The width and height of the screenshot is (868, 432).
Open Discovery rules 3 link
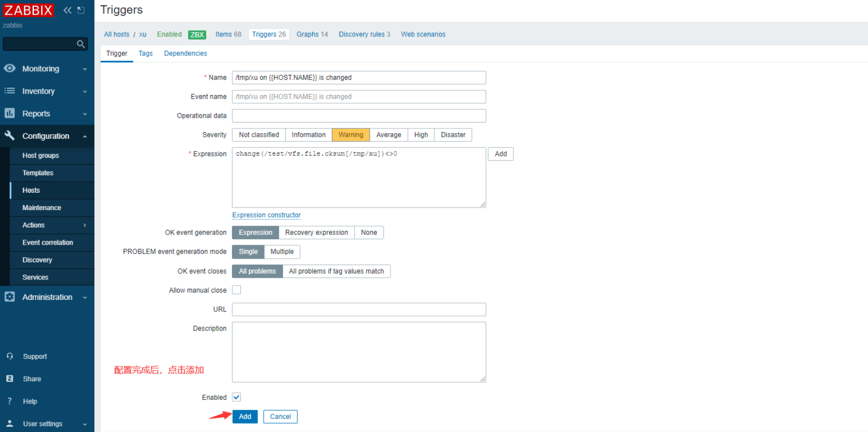click(x=365, y=34)
